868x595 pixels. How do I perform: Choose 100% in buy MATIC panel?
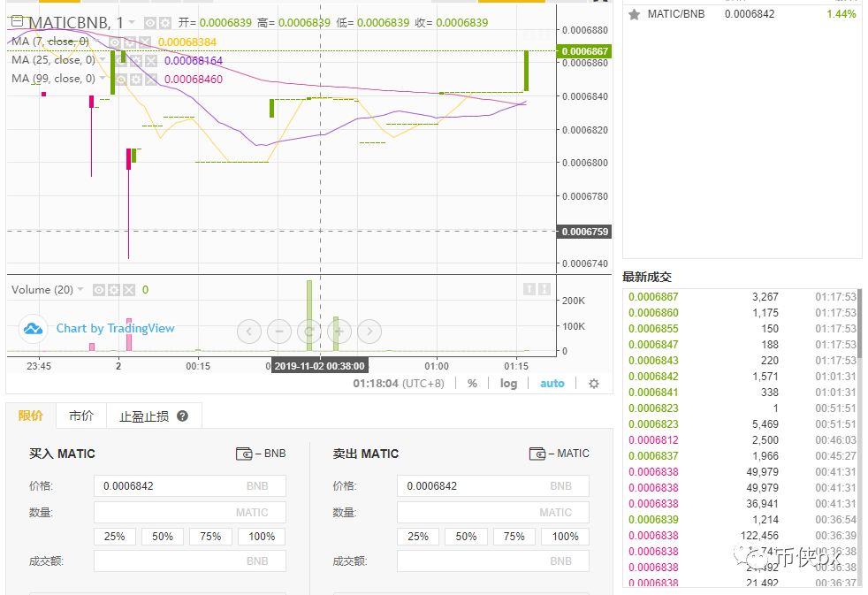pyautogui.click(x=262, y=537)
